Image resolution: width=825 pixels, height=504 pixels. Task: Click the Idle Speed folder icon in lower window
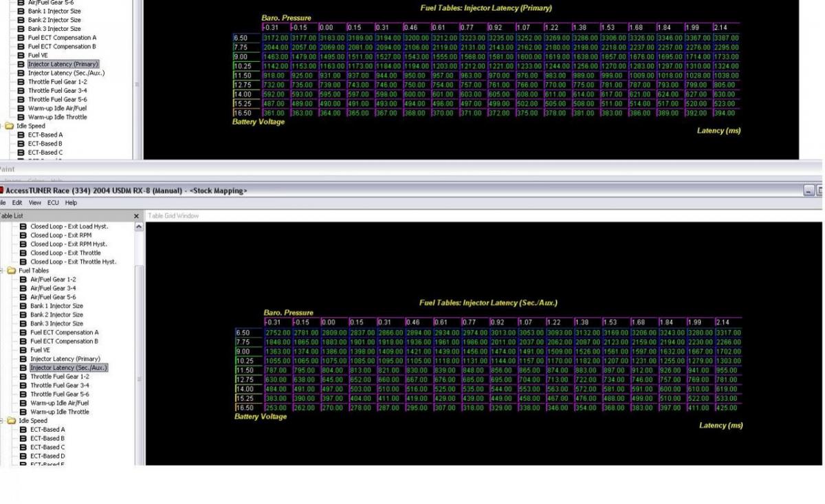click(x=12, y=421)
